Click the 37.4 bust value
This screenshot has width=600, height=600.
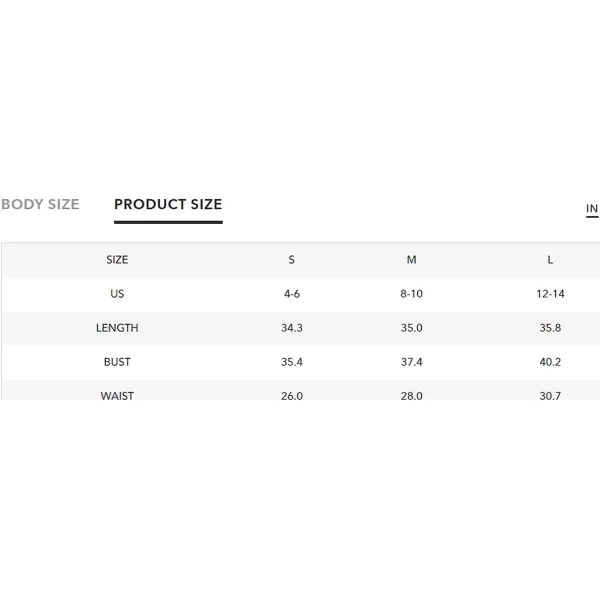[x=411, y=362]
